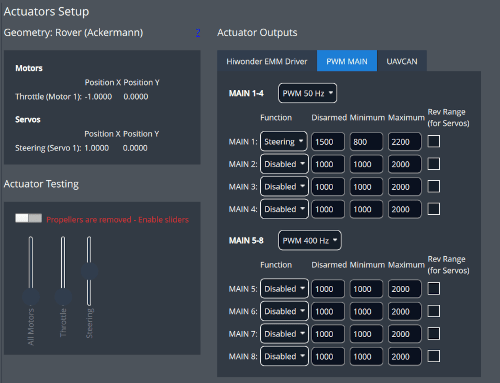The width and height of the screenshot is (500, 383).
Task: Click MAIN 4 Minimum value field
Action: 366,209
